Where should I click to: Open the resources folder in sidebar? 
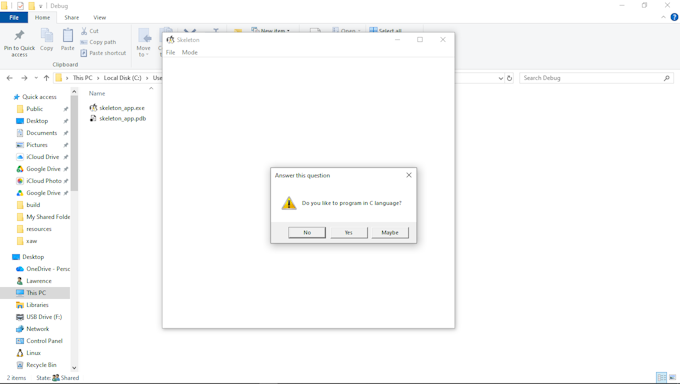(34, 229)
